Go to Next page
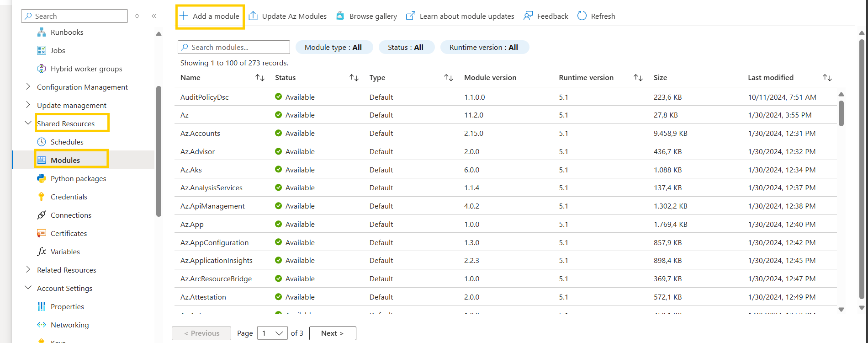This screenshot has width=868, height=343. (333, 333)
